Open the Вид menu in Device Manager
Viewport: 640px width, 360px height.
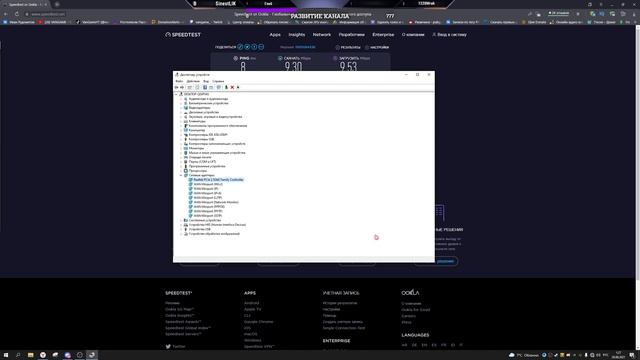point(206,81)
